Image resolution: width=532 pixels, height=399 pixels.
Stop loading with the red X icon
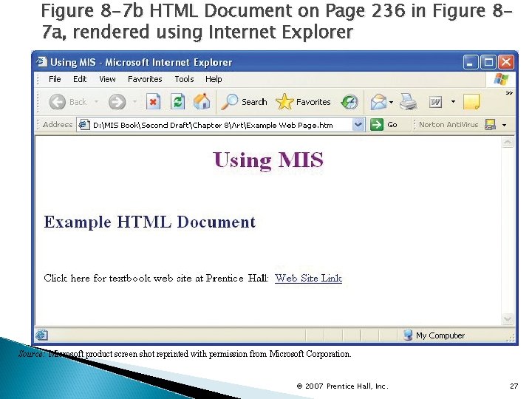pyautogui.click(x=153, y=101)
